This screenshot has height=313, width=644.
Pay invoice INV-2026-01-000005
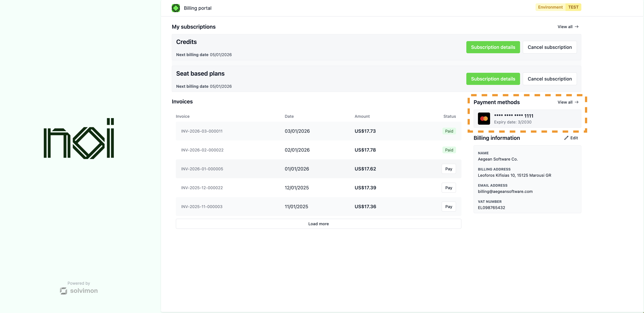click(x=448, y=169)
